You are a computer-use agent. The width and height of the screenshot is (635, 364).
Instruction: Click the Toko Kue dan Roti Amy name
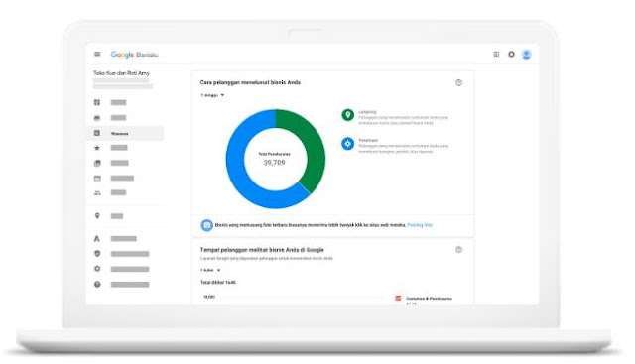pyautogui.click(x=121, y=73)
